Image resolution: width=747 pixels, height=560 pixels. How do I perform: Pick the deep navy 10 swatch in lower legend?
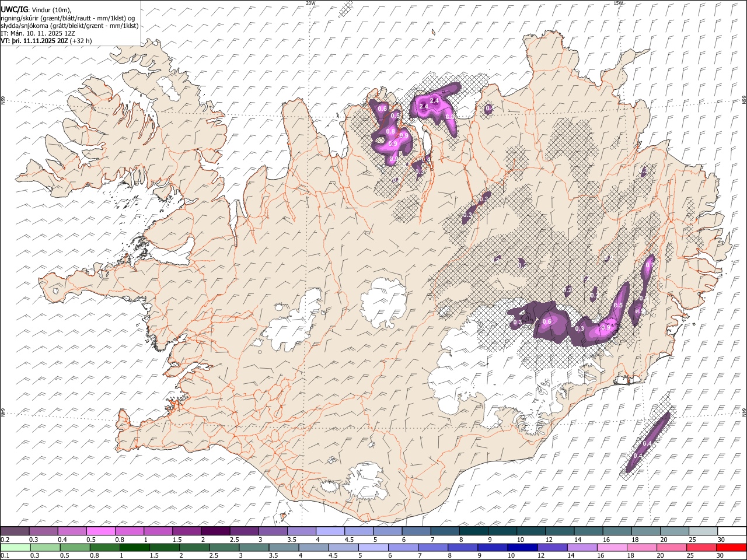point(522,547)
